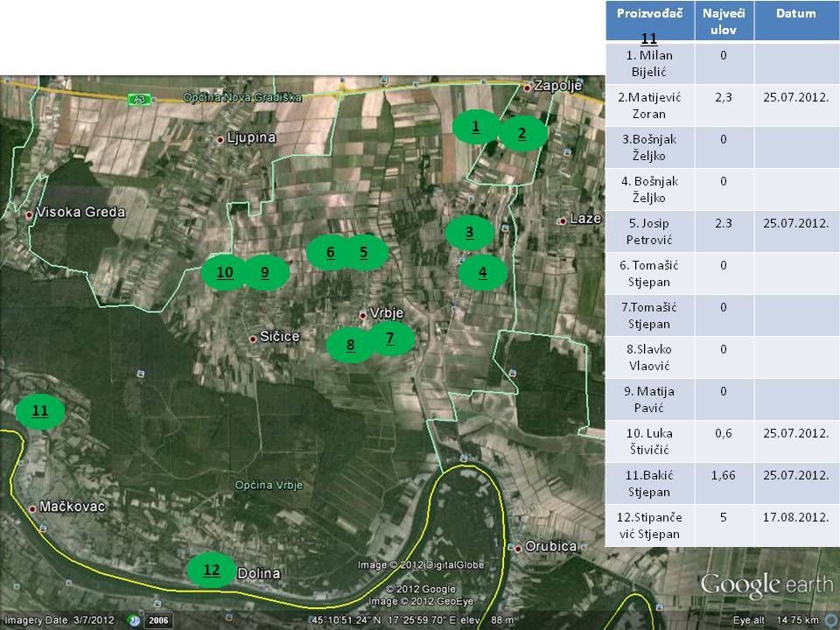Select green marker number 9
The image size is (840, 630).
click(263, 273)
